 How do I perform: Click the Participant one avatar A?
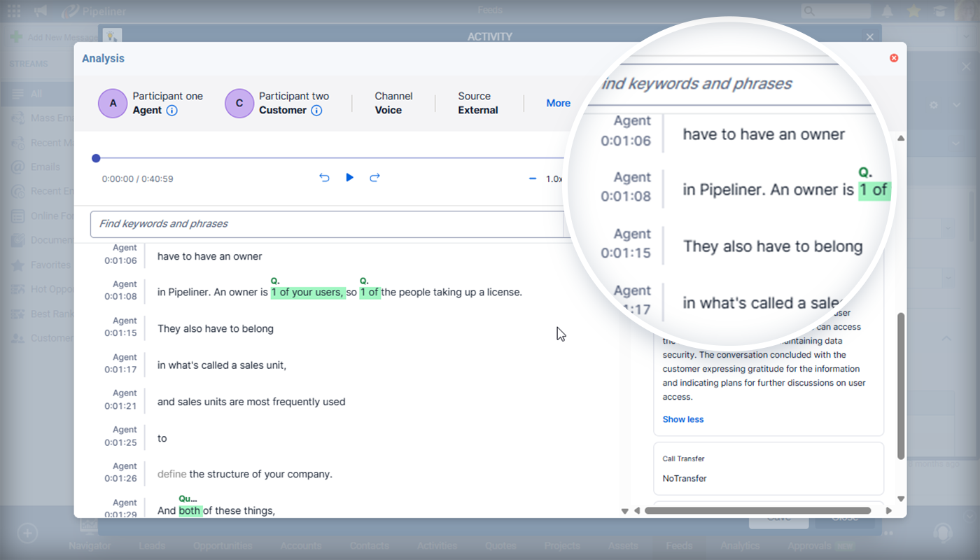coord(113,104)
